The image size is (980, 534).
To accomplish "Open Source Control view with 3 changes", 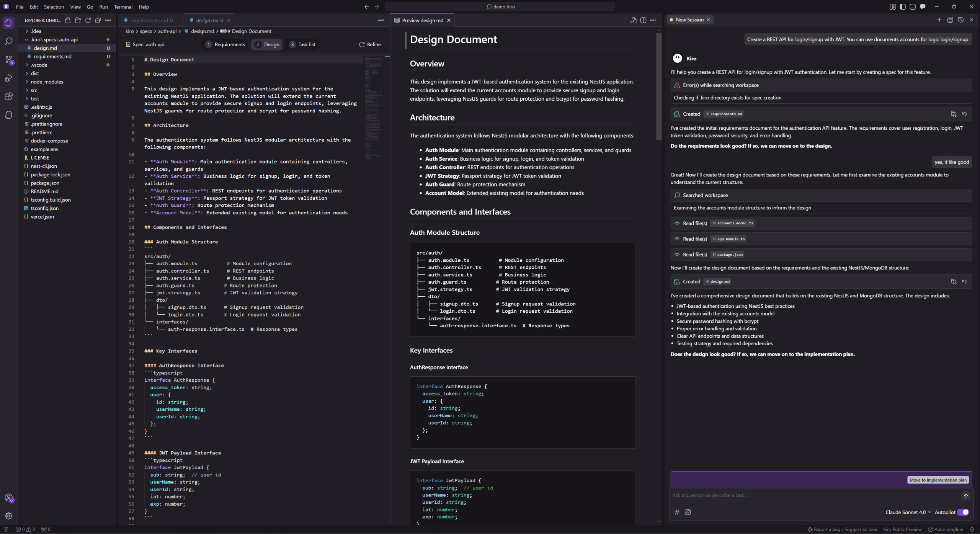I will 8,60.
